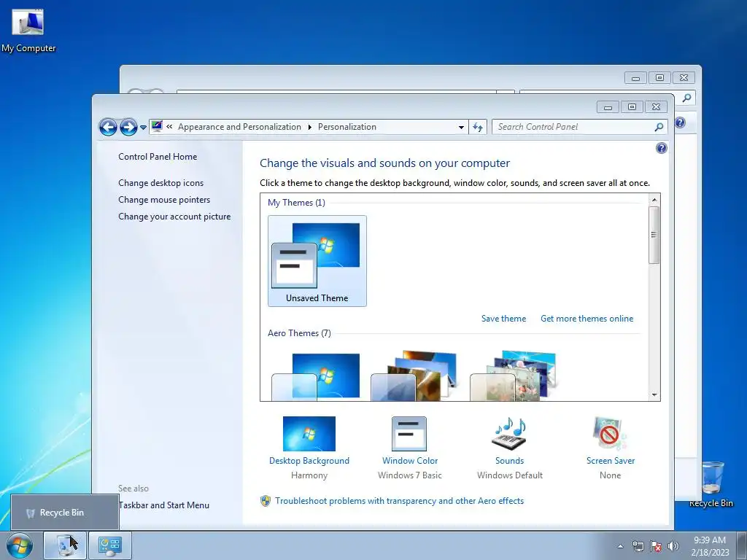Click the Screen Saver text link
This screenshot has height=560, width=747.
click(611, 461)
